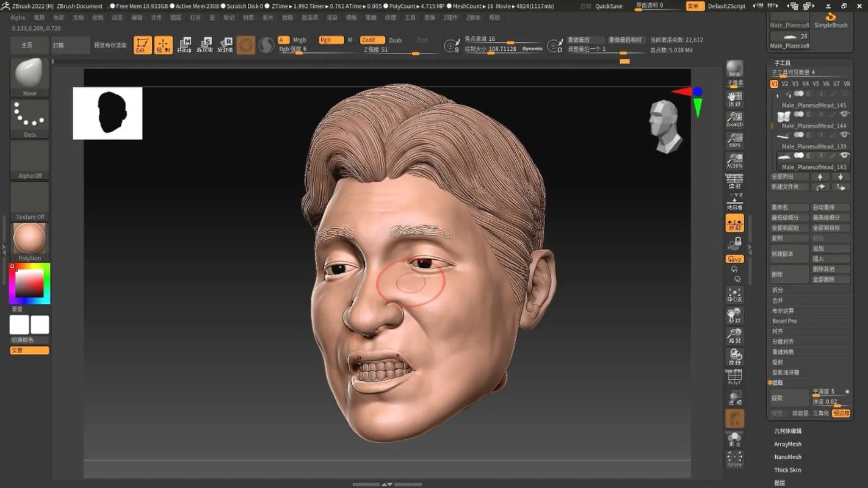868x488 pixels.
Task: Click the Xpose icon
Action: click(735, 459)
